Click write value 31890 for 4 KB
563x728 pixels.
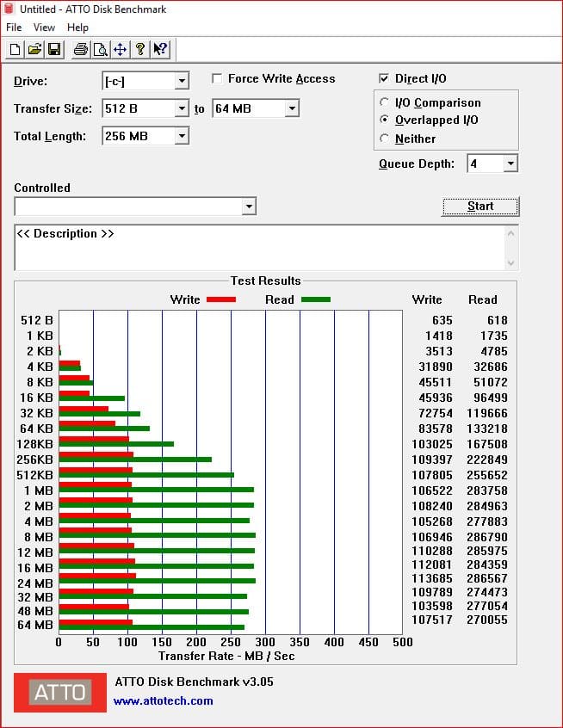click(x=436, y=367)
